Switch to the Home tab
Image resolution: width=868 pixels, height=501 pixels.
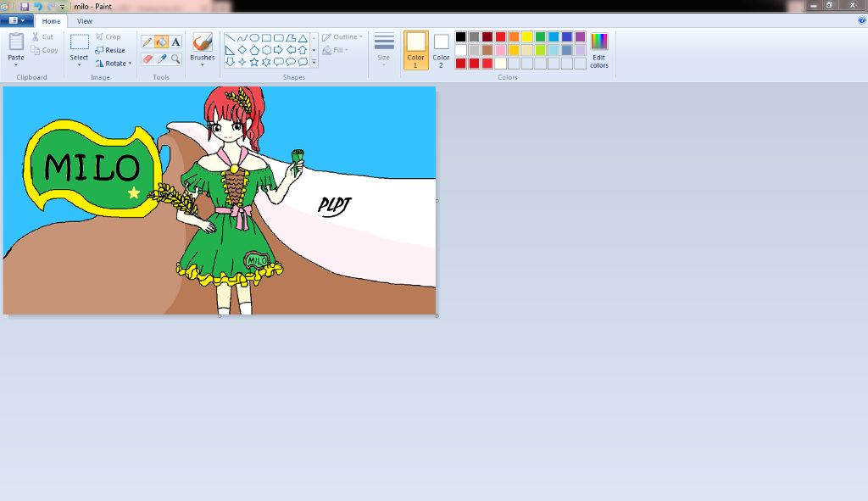click(51, 21)
